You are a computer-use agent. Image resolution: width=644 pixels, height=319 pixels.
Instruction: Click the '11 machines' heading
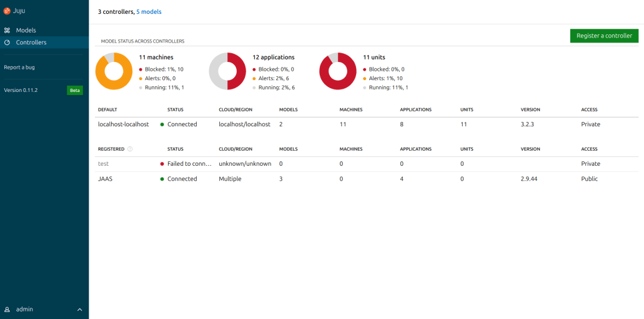point(156,57)
